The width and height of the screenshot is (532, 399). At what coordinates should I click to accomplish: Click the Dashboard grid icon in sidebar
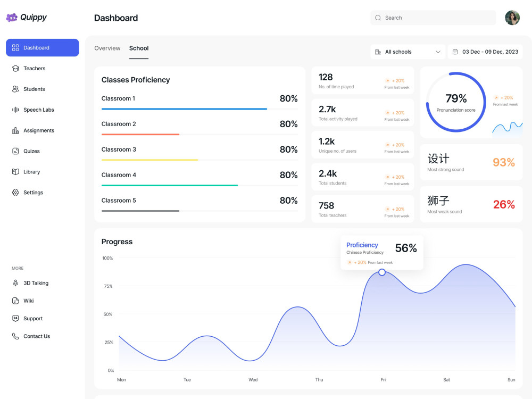pos(15,48)
